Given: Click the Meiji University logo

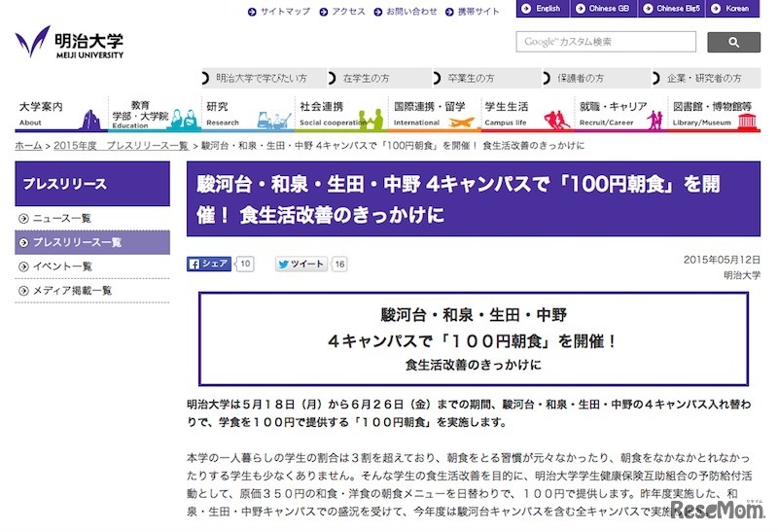Looking at the screenshot, I should point(69,42).
